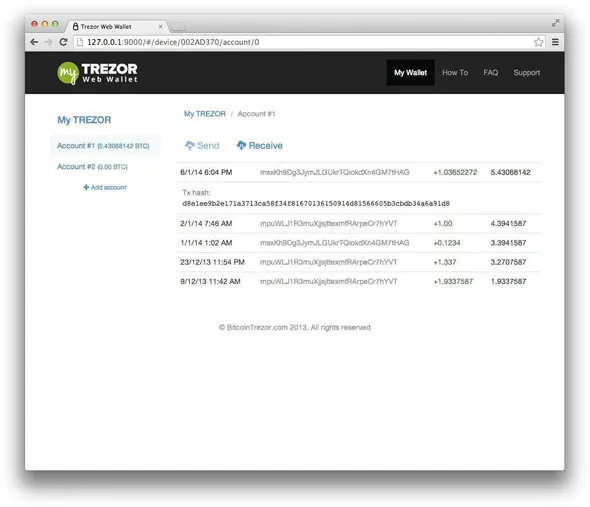This screenshot has width=590, height=507.
Task: Click amount +1.337
Action: tap(444, 262)
